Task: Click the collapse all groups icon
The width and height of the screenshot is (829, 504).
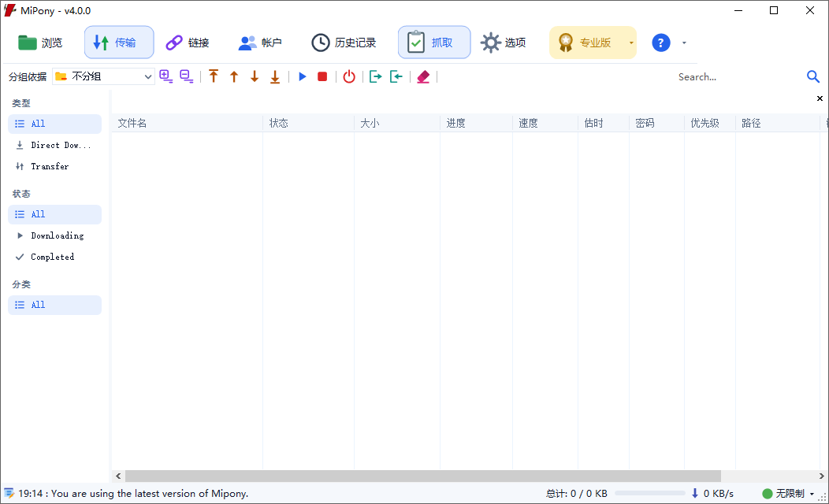Action: click(187, 76)
